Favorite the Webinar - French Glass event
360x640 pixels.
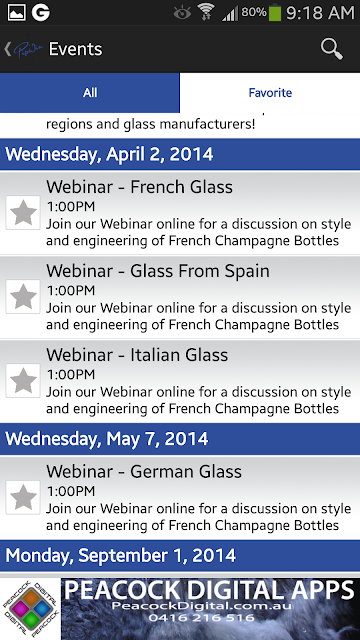[23, 213]
